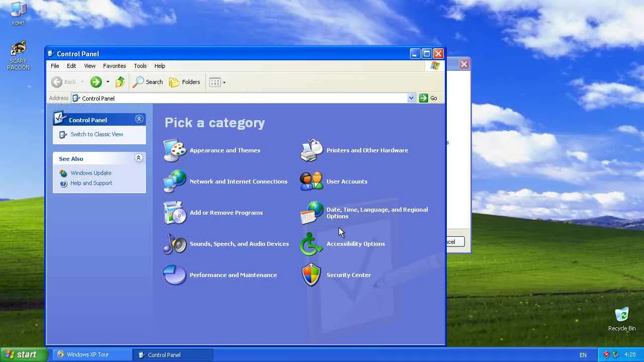Open Sounds, Speech, and Audio Devices link
The width and height of the screenshot is (644, 362).
[x=239, y=244]
